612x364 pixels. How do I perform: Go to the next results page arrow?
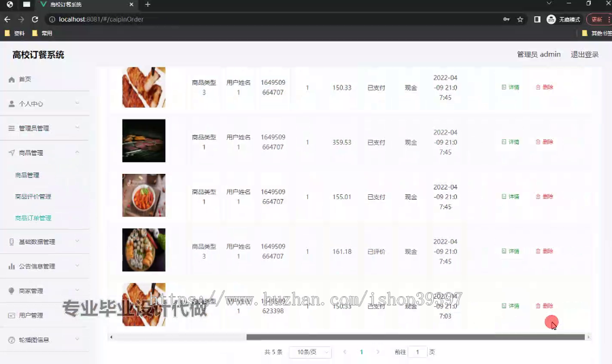[x=378, y=352]
